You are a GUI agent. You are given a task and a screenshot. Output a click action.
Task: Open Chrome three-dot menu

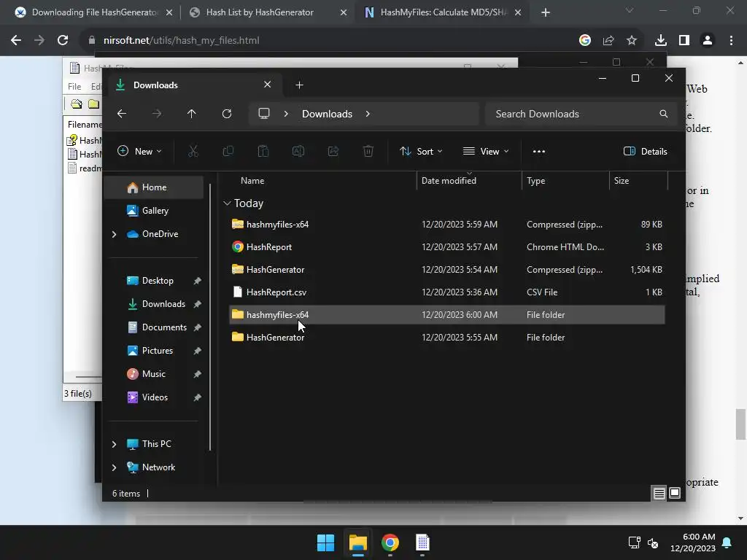pos(731,41)
